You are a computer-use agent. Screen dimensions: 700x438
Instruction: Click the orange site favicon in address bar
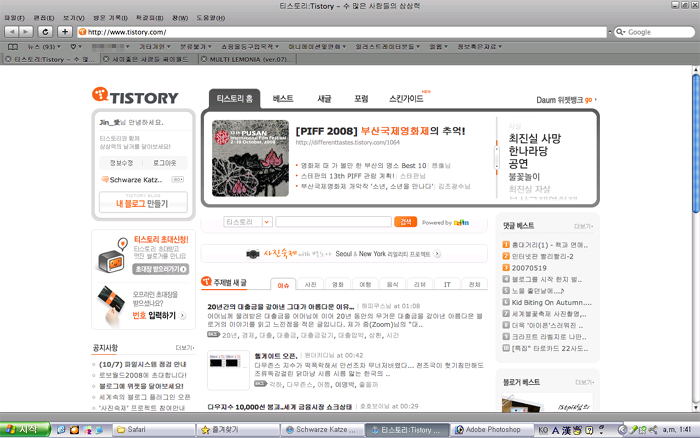82,32
